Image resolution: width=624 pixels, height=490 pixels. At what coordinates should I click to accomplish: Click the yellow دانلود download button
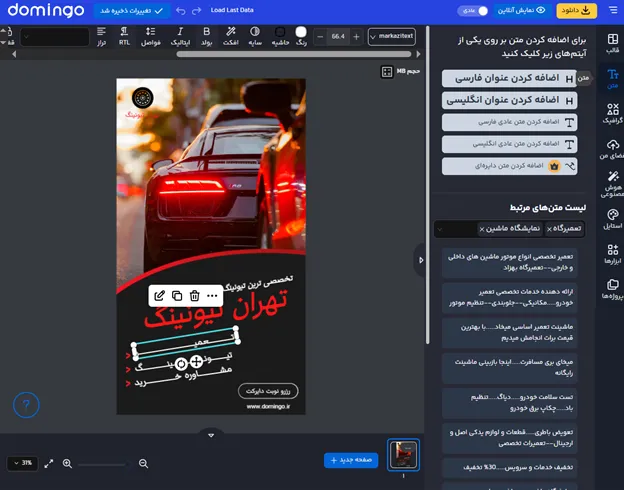coord(576,11)
